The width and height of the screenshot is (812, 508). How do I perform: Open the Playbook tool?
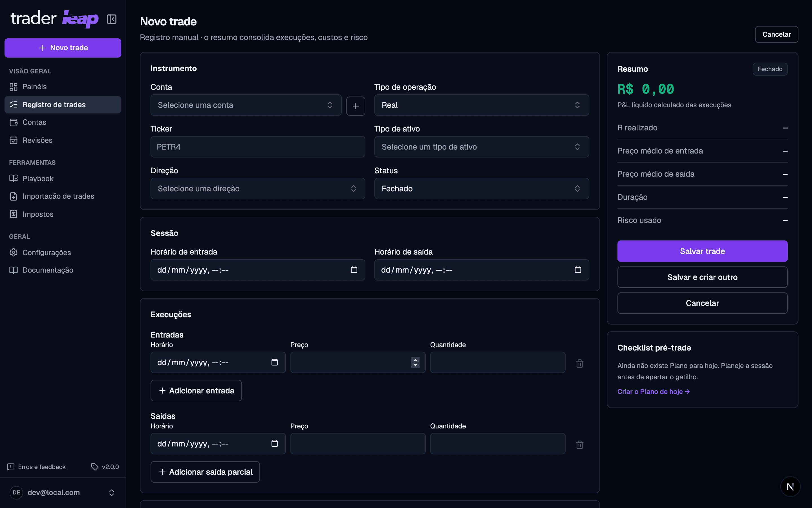tap(63, 178)
